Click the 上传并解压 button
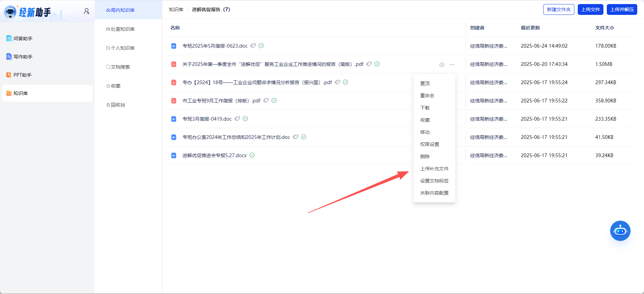Screen dimensions: 644x294 622,9
